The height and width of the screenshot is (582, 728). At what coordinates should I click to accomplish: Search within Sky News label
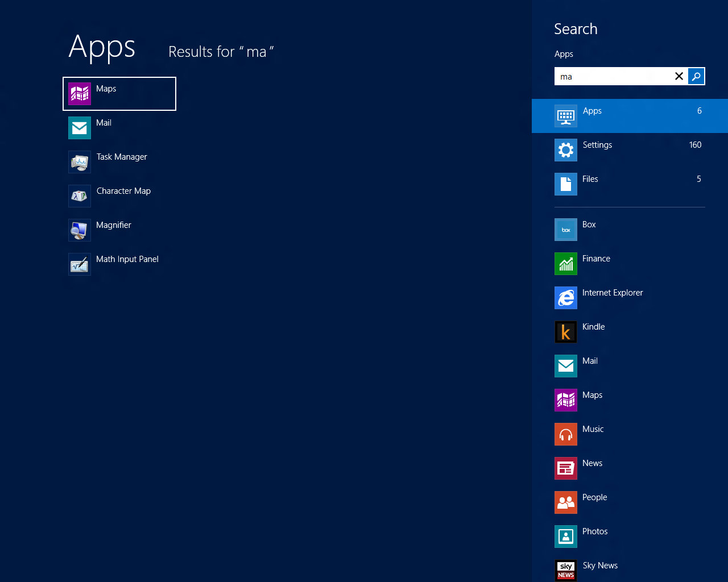pos(600,566)
